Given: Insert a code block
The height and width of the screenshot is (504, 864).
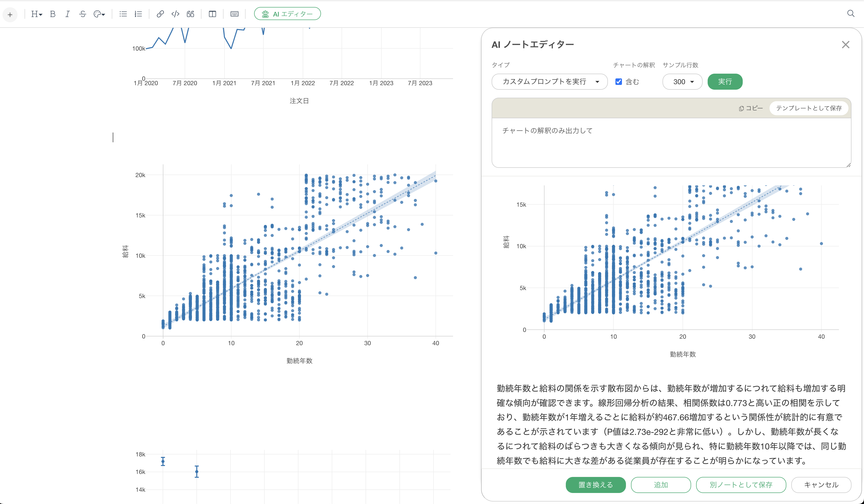Looking at the screenshot, I should pos(175,14).
